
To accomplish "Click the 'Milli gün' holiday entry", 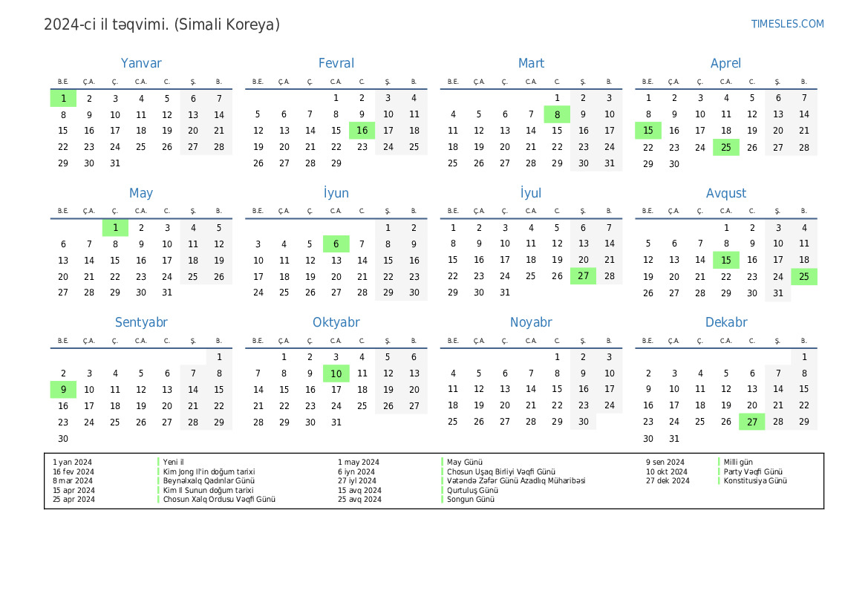I will point(738,462).
